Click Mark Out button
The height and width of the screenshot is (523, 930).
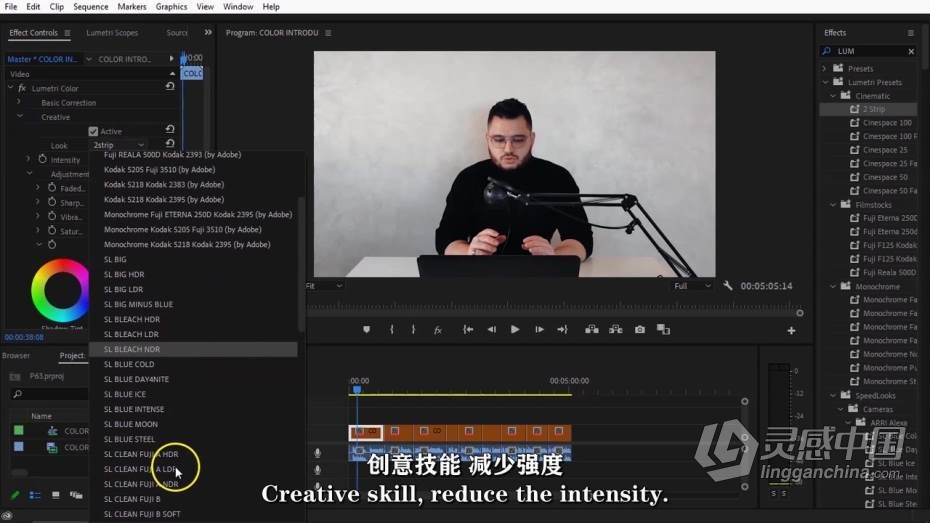tap(413, 330)
